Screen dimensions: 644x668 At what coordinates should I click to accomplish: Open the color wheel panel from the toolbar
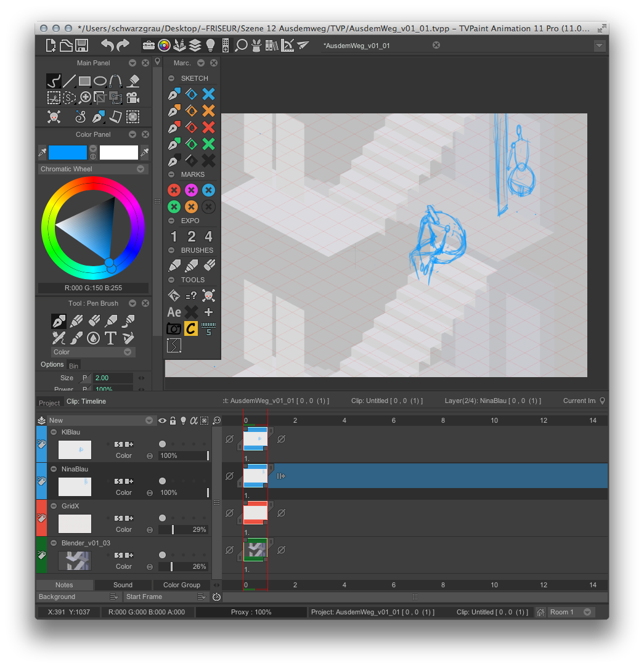[x=164, y=45]
